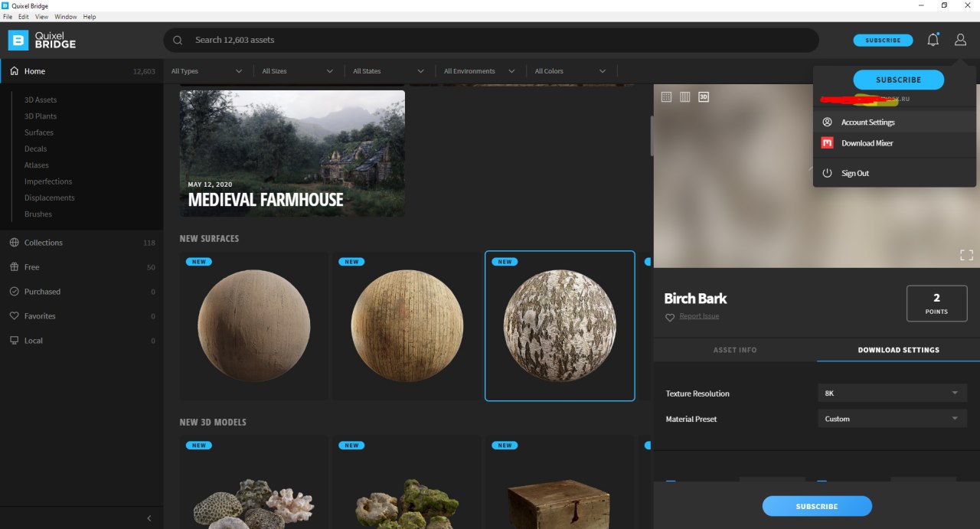980x529 pixels.
Task: Open the notifications bell
Action: [933, 40]
